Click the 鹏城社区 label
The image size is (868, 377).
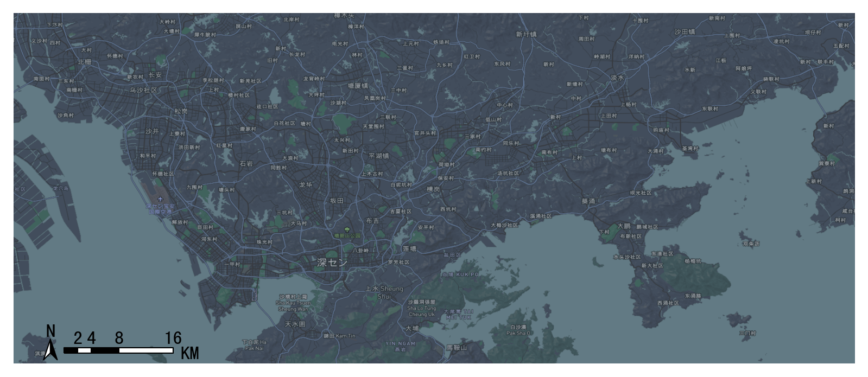(x=647, y=227)
